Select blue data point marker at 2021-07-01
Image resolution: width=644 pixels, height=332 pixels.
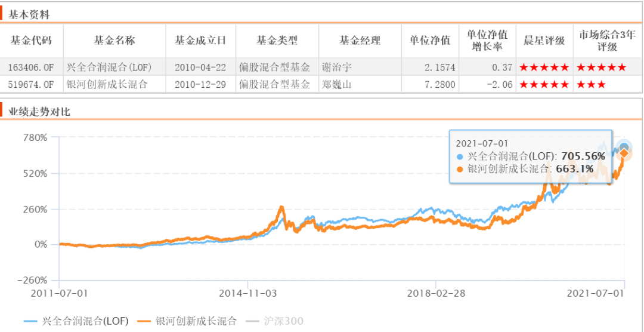pos(624,147)
